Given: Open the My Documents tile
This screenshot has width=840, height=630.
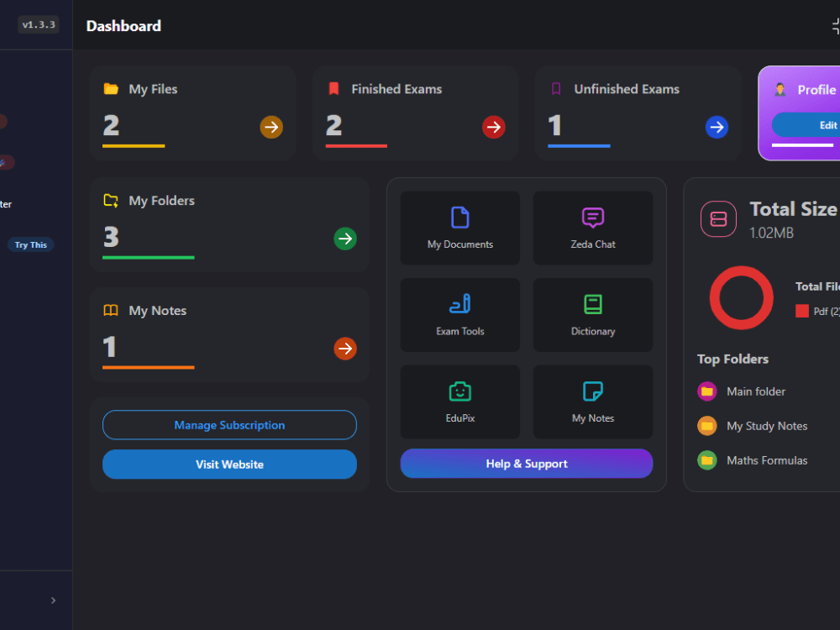Looking at the screenshot, I should (460, 228).
